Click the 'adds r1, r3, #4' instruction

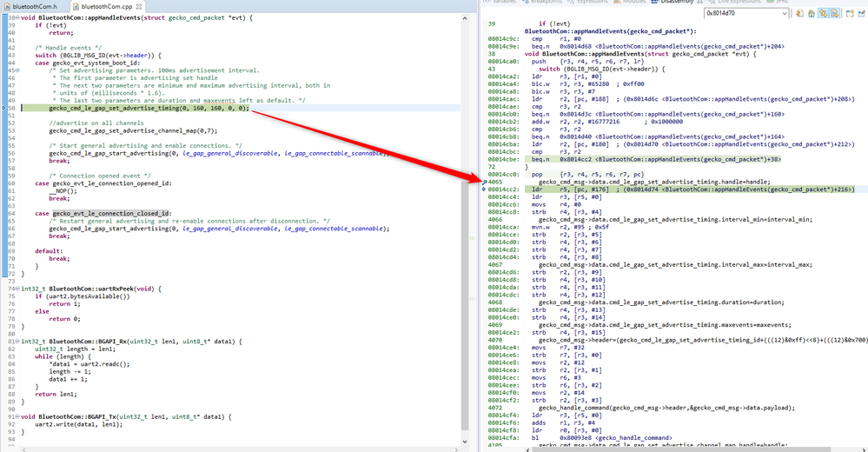coord(563,422)
